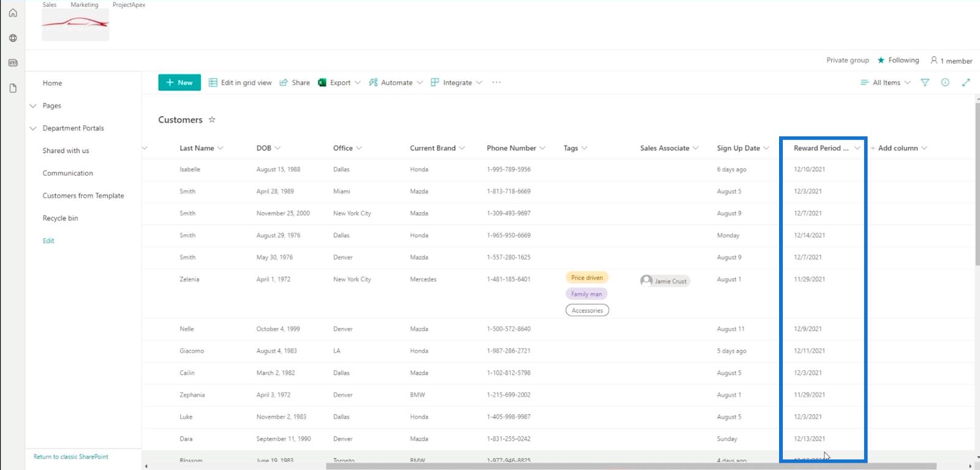The width and height of the screenshot is (980, 470).
Task: Click Add column
Action: pos(899,148)
